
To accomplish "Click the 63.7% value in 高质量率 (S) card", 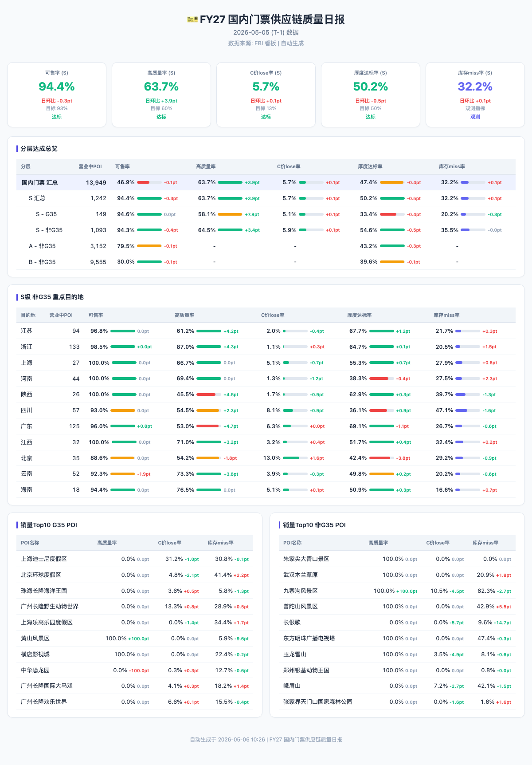I will [x=161, y=87].
